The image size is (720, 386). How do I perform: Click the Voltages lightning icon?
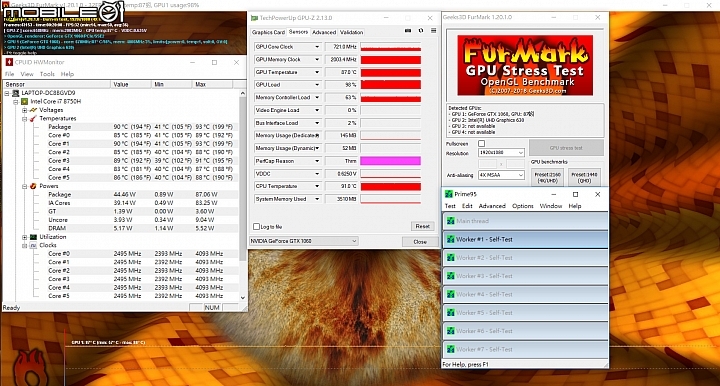(33, 110)
